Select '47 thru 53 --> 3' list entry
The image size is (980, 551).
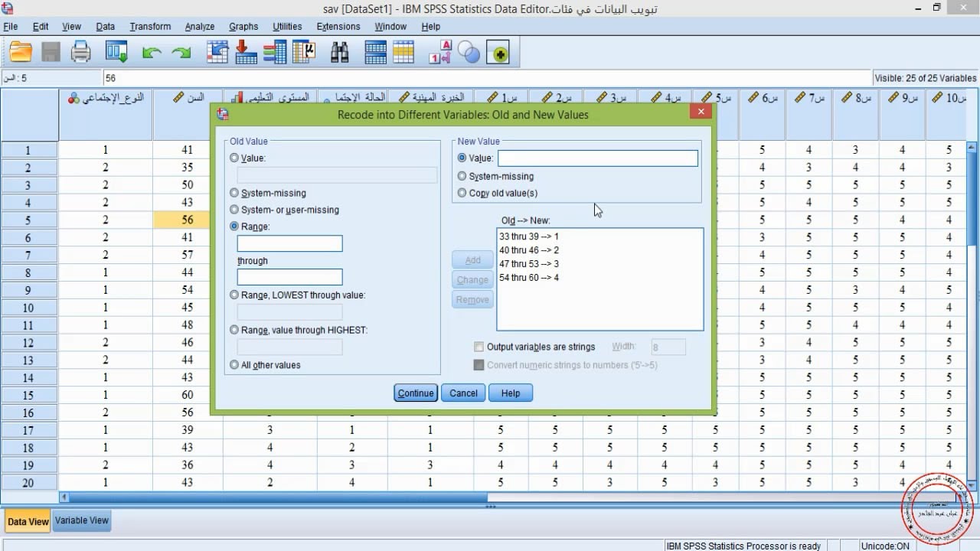coord(529,264)
